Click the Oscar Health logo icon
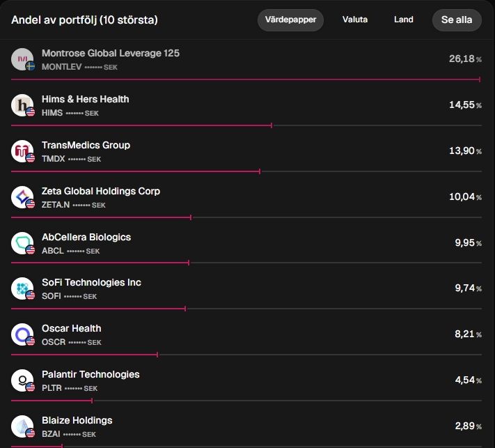 click(22, 334)
